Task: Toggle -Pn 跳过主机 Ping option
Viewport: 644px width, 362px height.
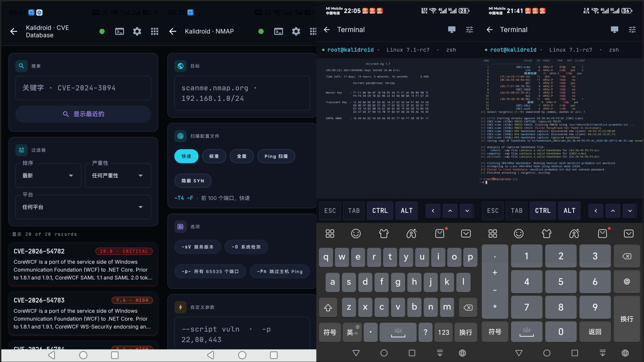Action: coord(280,272)
